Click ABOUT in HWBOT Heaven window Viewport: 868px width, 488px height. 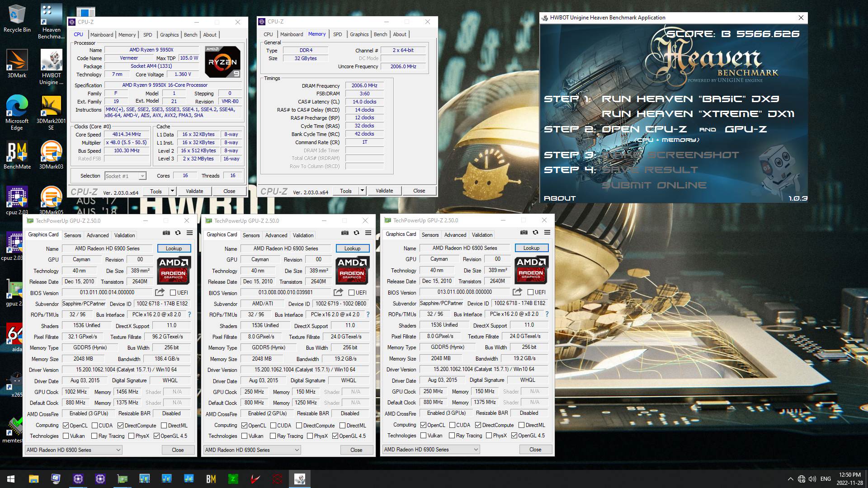click(x=560, y=198)
